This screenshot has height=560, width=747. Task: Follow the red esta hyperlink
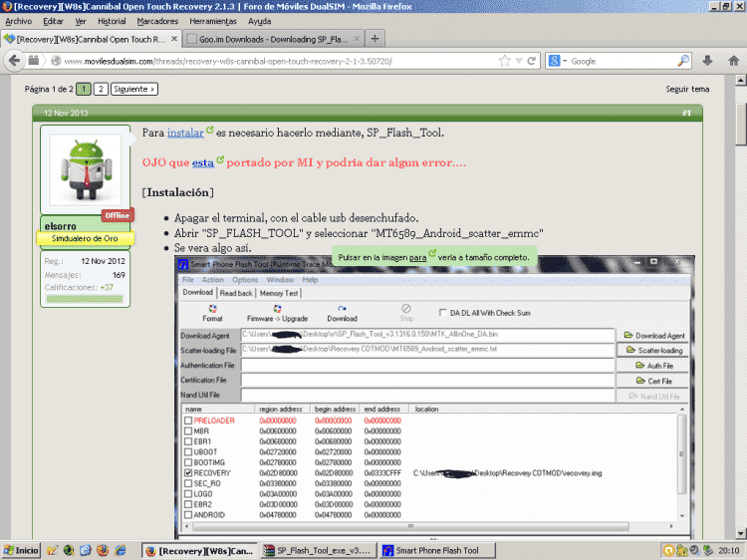click(203, 162)
